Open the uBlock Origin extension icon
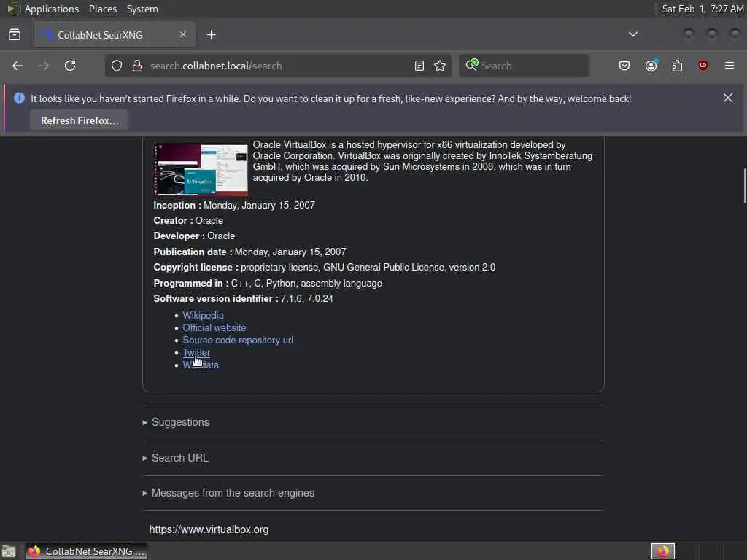Image resolution: width=747 pixels, height=560 pixels. coord(703,66)
